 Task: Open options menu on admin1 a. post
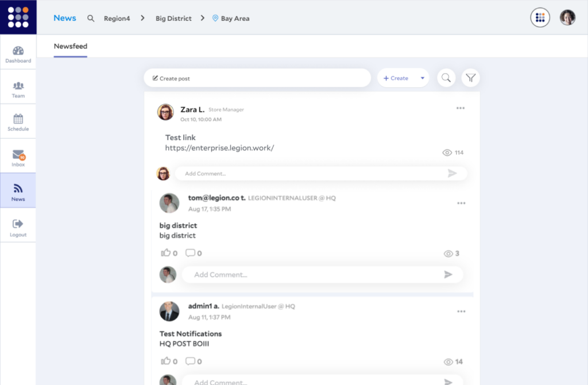(461, 311)
